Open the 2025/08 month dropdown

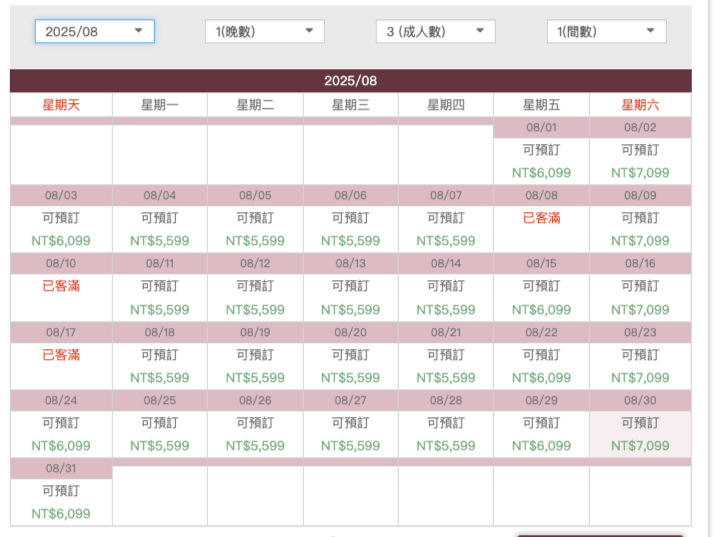pyautogui.click(x=94, y=31)
